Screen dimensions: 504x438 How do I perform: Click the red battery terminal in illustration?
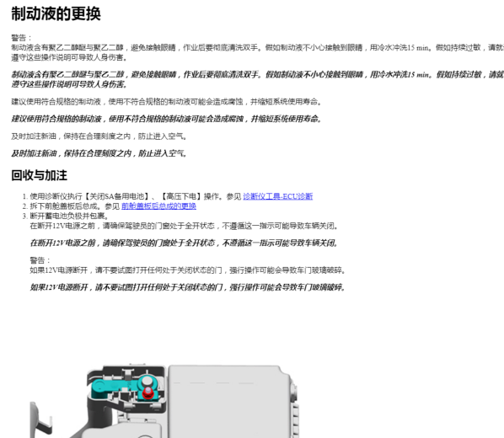pyautogui.click(x=147, y=393)
